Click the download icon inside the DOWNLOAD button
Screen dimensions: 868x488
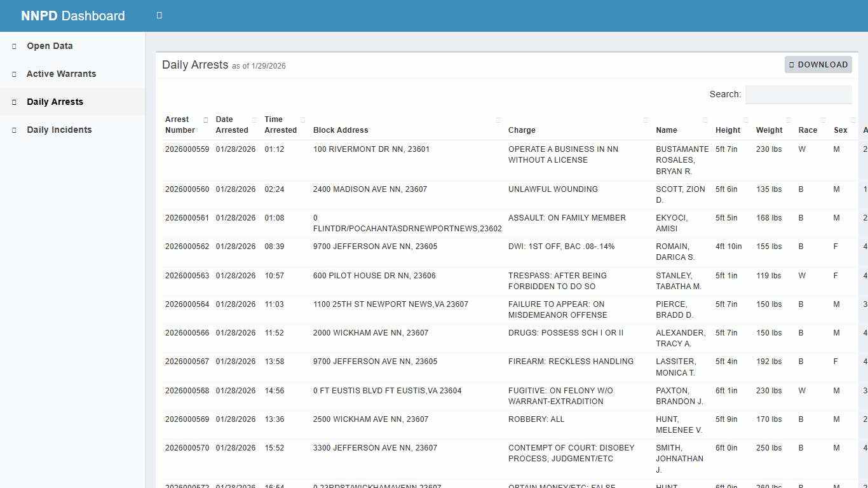(791, 64)
